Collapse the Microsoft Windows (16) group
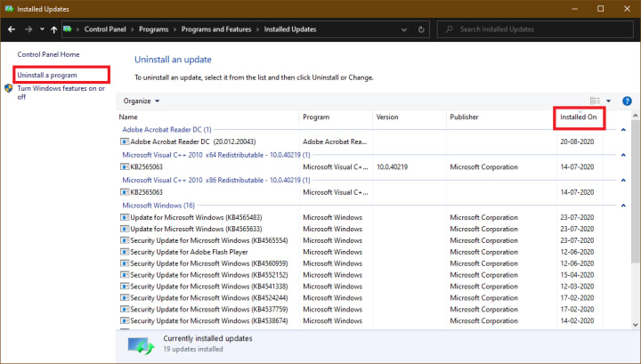Viewport: 641px width, 364px height. [x=623, y=206]
